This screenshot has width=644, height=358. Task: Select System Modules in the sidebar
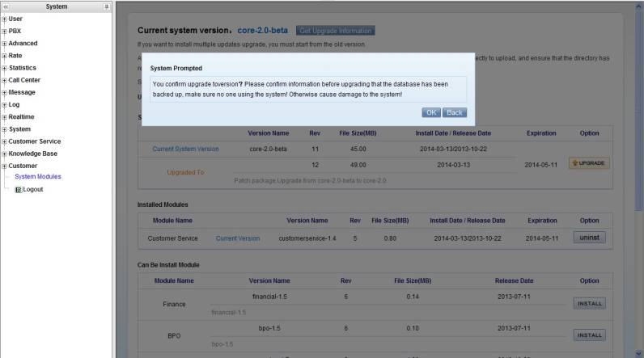37,177
